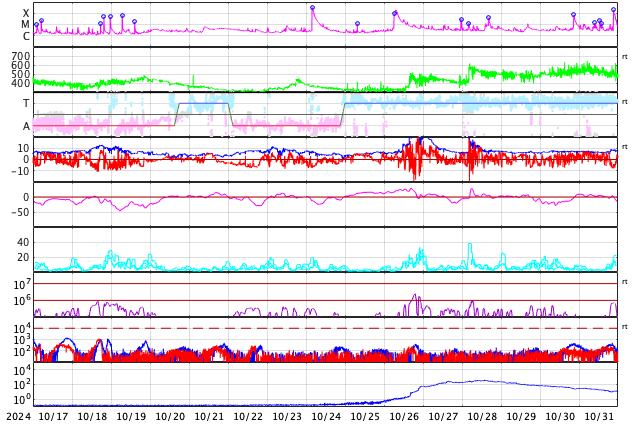This screenshot has height=424, width=634.
Task: Select the X-class flare marker on 10/24
Action: pos(312,8)
